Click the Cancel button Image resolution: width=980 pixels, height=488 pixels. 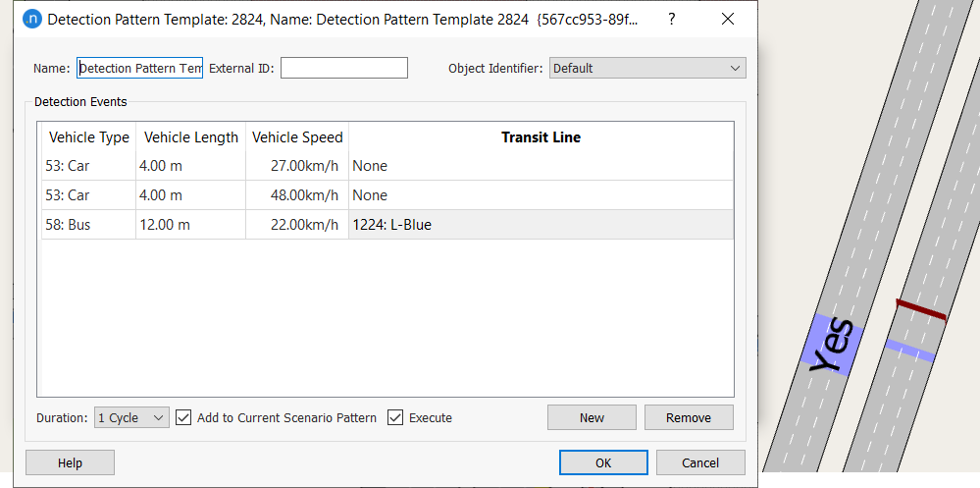pyautogui.click(x=700, y=462)
